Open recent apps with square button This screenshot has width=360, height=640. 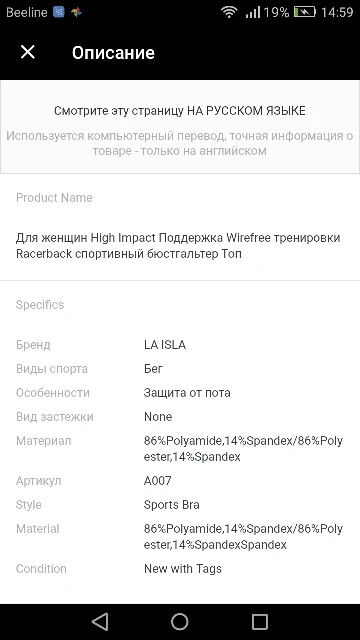coord(260,622)
